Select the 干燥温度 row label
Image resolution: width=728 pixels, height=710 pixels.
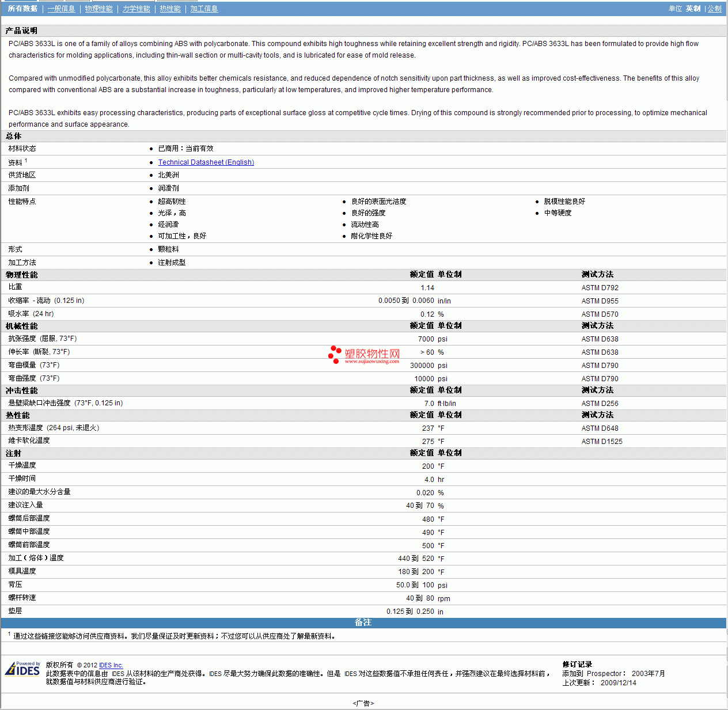point(22,465)
